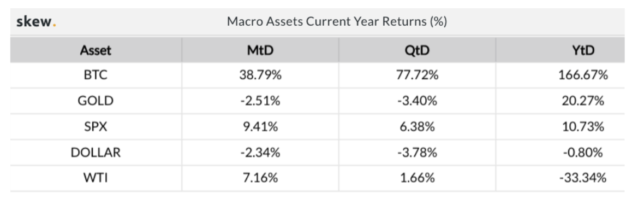
Task: Click DOLLAR quarter-to-date value -3.78%
Action: 418,153
